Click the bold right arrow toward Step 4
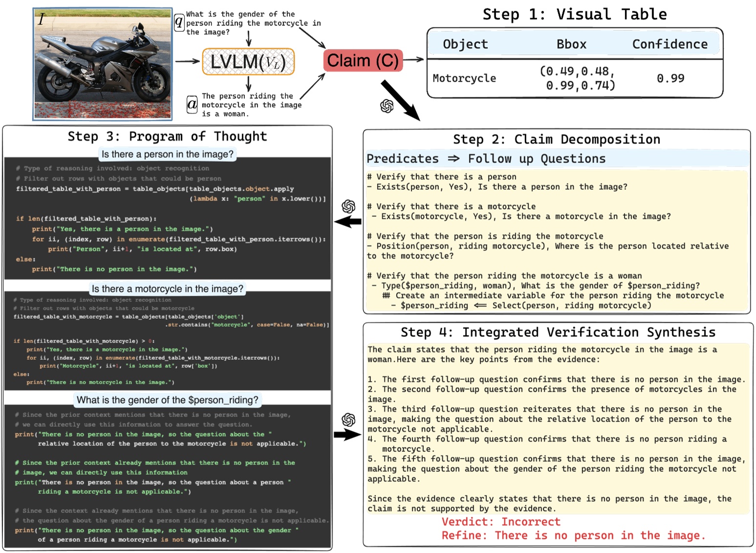 [x=347, y=434]
